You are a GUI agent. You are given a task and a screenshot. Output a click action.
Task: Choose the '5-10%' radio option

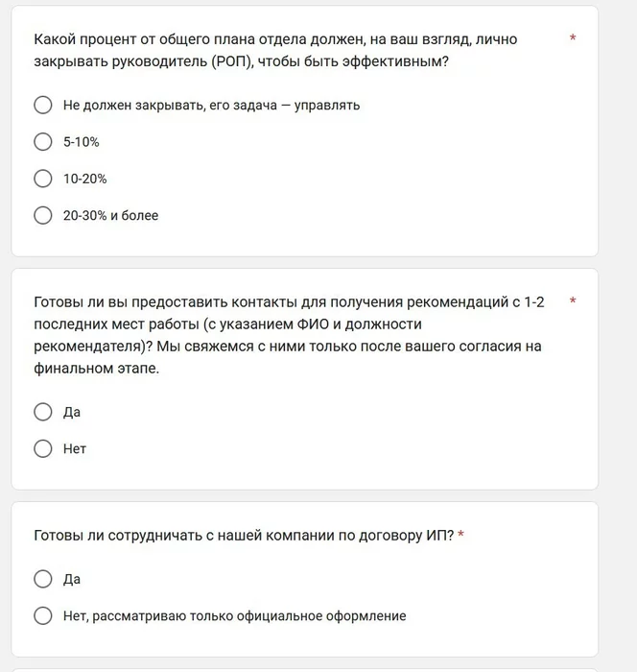43,142
